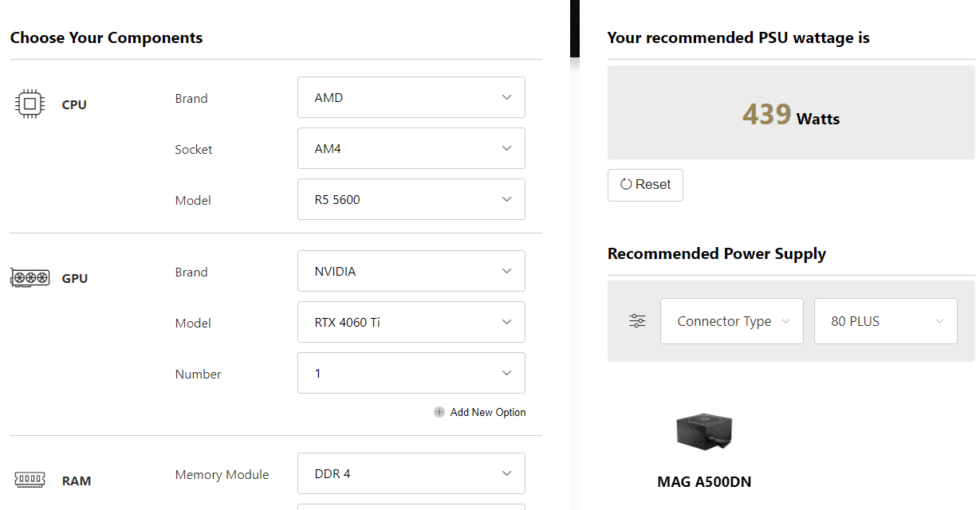Open the GPU Brand dropdown showing NVIDIA
This screenshot has width=980, height=510.
coord(411,271)
